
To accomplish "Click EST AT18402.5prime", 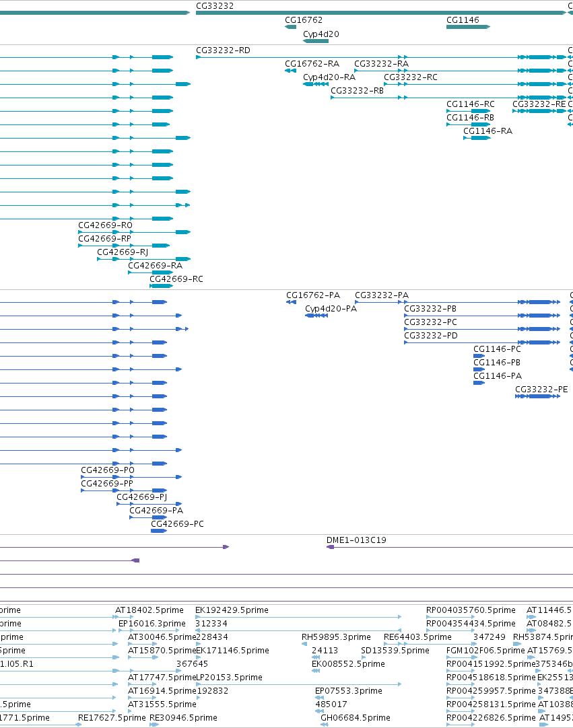I will coord(149,610).
